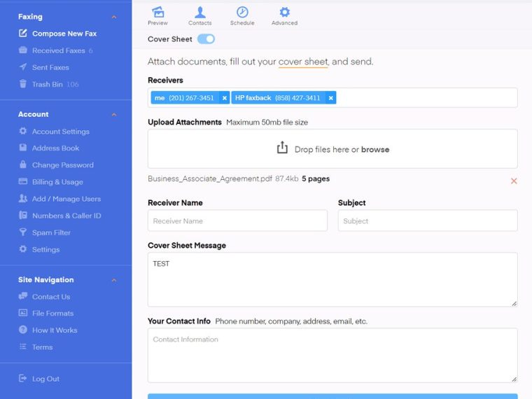Collapse the Site Navigation section
Screen dimensions: 532x399
(114, 280)
